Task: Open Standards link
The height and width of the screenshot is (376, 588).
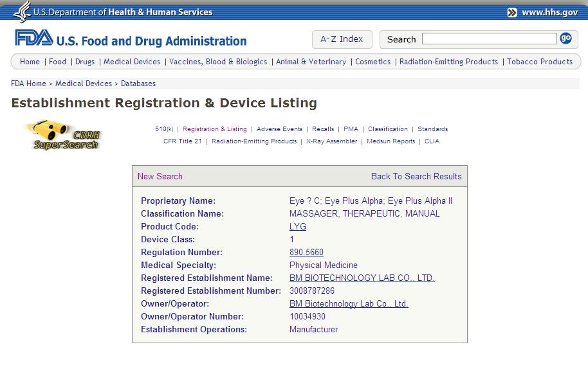Action: coord(433,129)
